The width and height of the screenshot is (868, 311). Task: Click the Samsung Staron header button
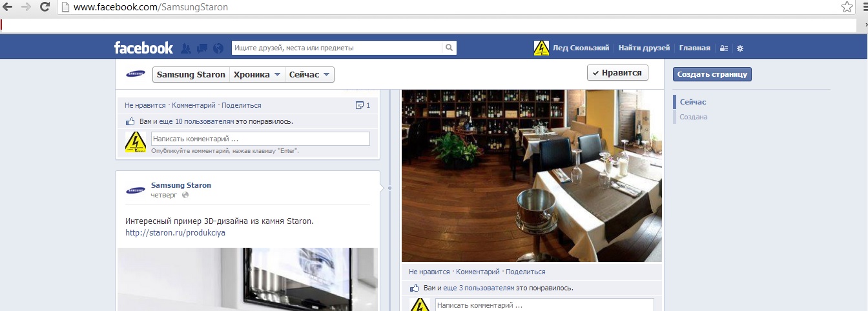(191, 75)
